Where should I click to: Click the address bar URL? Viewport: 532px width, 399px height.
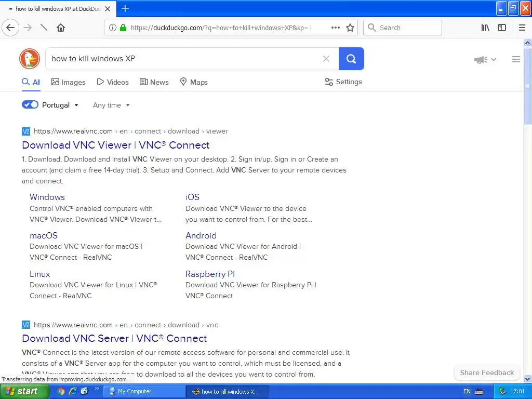(x=221, y=28)
